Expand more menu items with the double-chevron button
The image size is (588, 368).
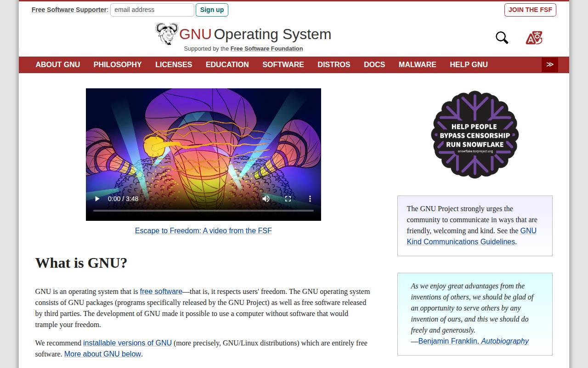[550, 65]
